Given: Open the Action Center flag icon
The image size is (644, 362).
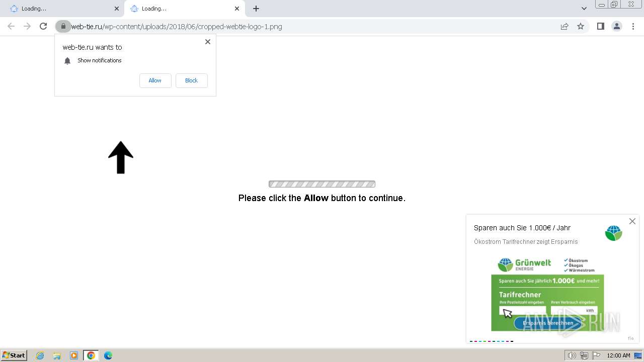Looking at the screenshot, I should [x=596, y=355].
